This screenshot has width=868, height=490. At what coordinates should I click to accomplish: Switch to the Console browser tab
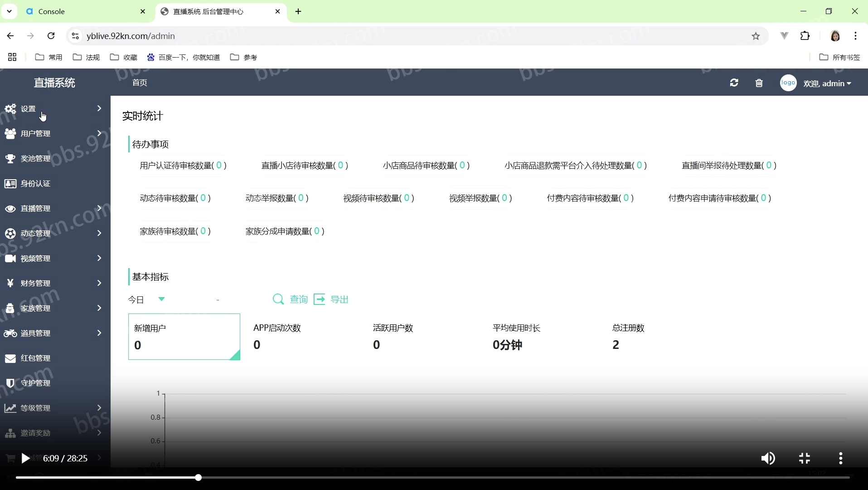(x=85, y=11)
